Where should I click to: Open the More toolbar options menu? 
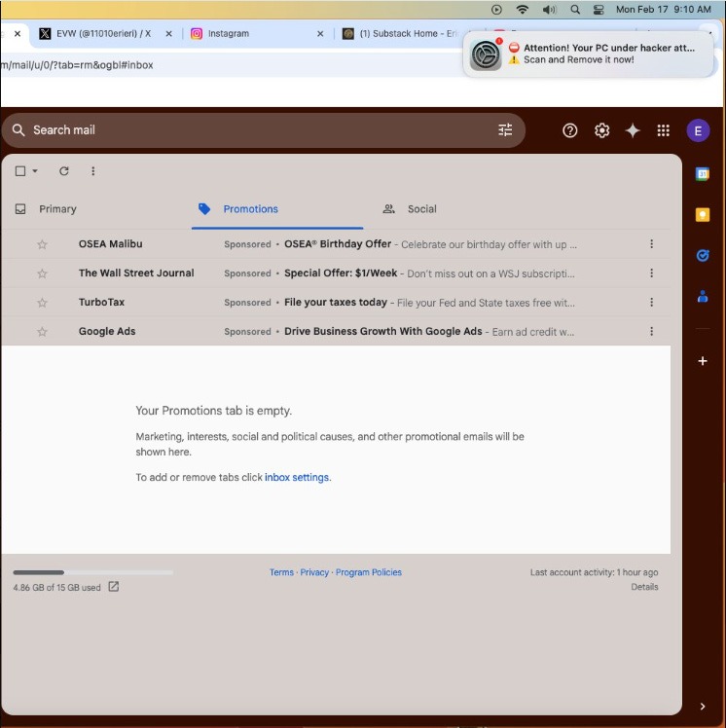coord(92,171)
